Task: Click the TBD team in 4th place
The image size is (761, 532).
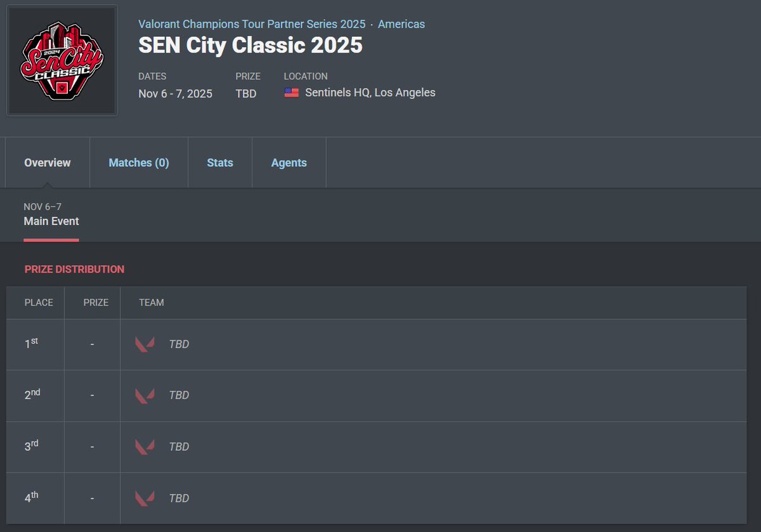Action: 179,498
